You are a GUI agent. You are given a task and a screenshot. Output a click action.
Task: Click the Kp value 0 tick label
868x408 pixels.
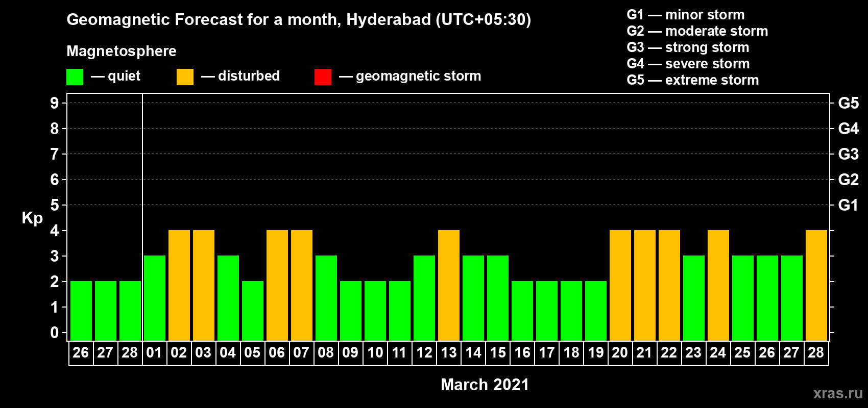click(x=55, y=333)
